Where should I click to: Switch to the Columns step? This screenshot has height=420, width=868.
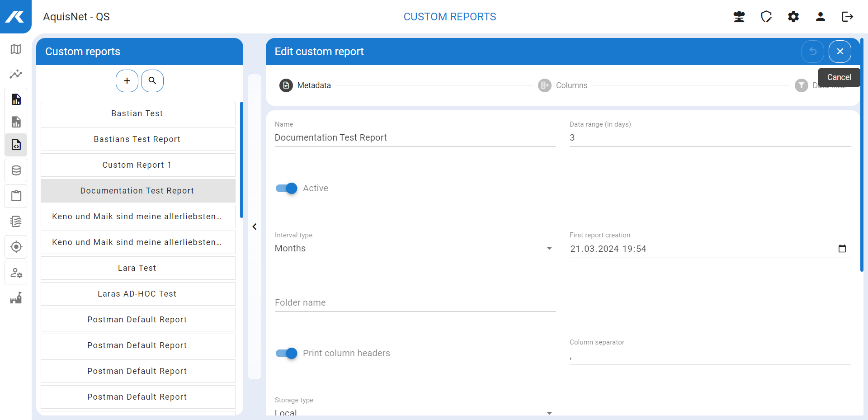pyautogui.click(x=563, y=85)
